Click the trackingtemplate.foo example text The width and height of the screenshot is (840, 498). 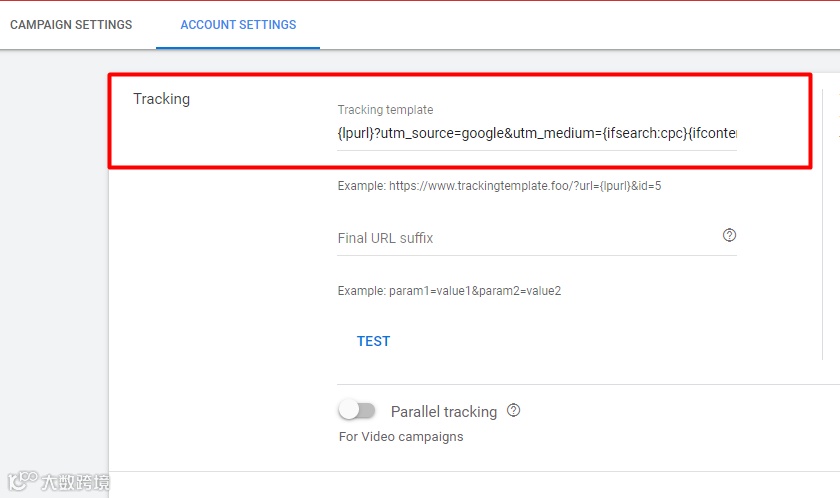point(499,186)
